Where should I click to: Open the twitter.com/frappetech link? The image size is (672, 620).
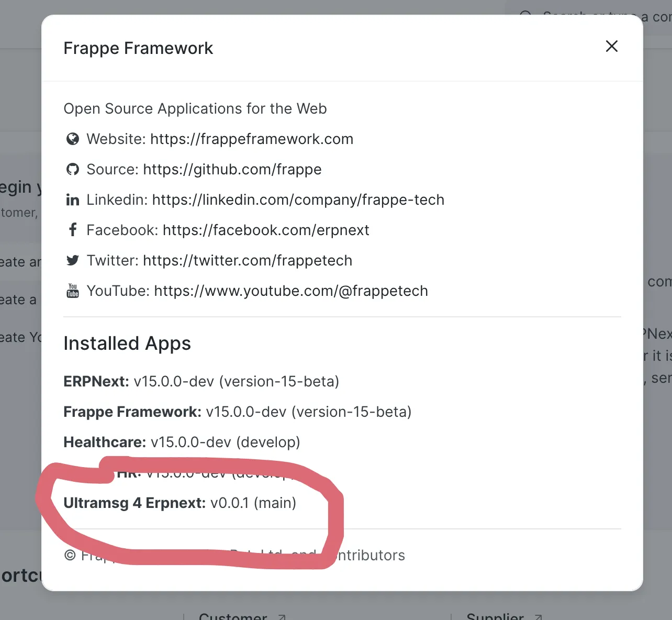pyautogui.click(x=248, y=260)
